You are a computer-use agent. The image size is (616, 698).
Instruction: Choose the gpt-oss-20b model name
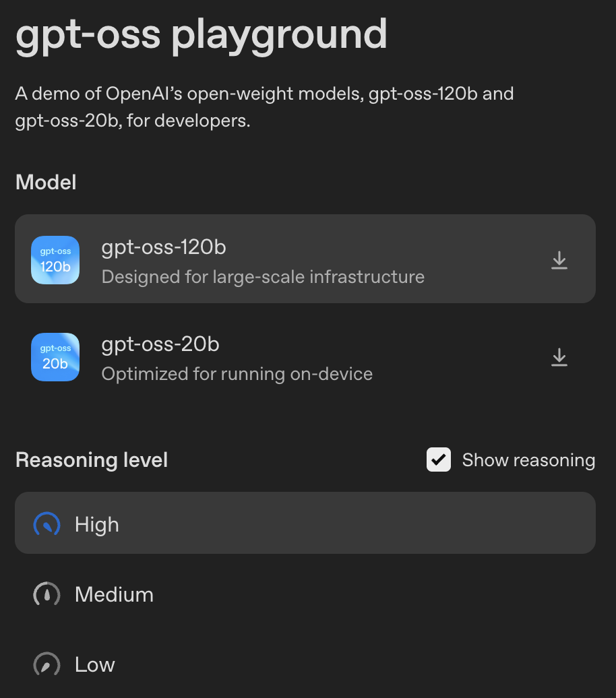pyautogui.click(x=160, y=344)
